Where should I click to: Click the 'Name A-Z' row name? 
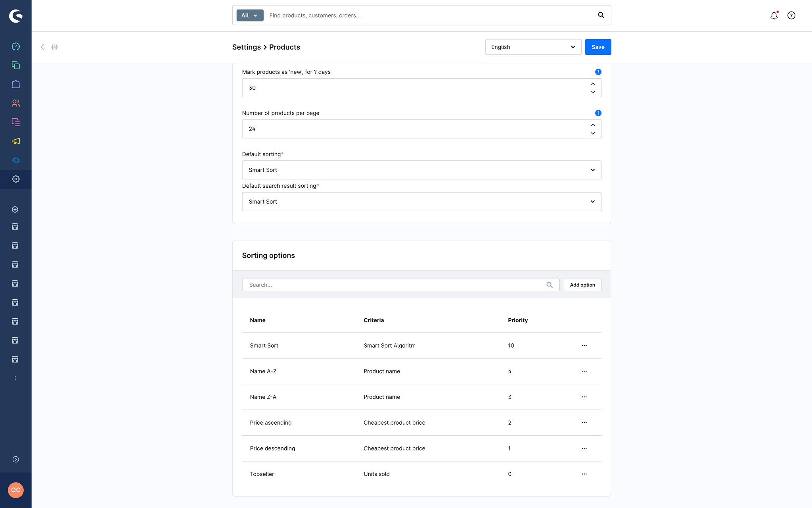pos(263,371)
